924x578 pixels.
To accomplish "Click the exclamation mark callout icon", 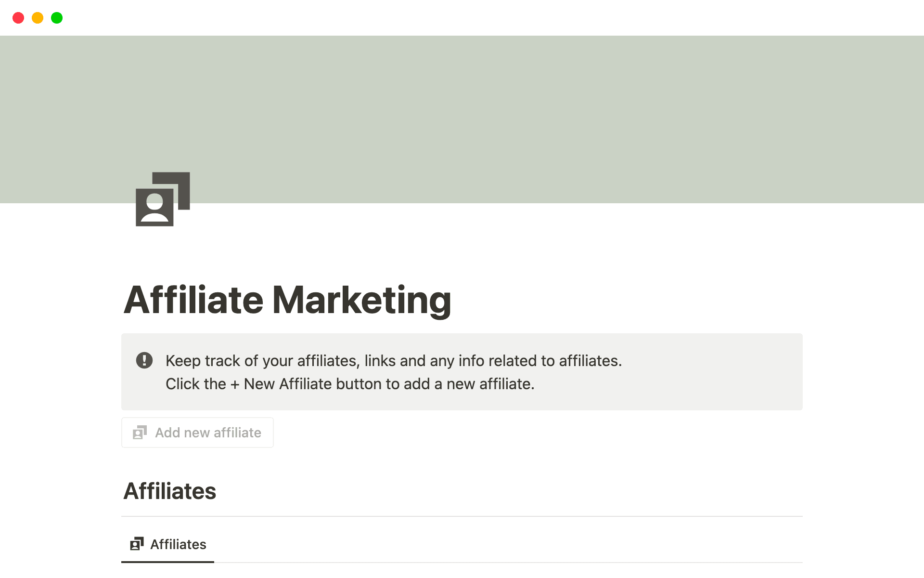I will (144, 360).
